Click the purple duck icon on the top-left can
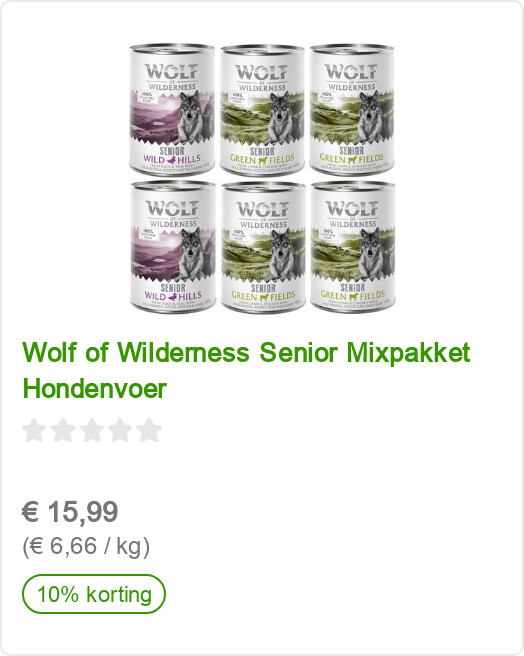 (172, 159)
